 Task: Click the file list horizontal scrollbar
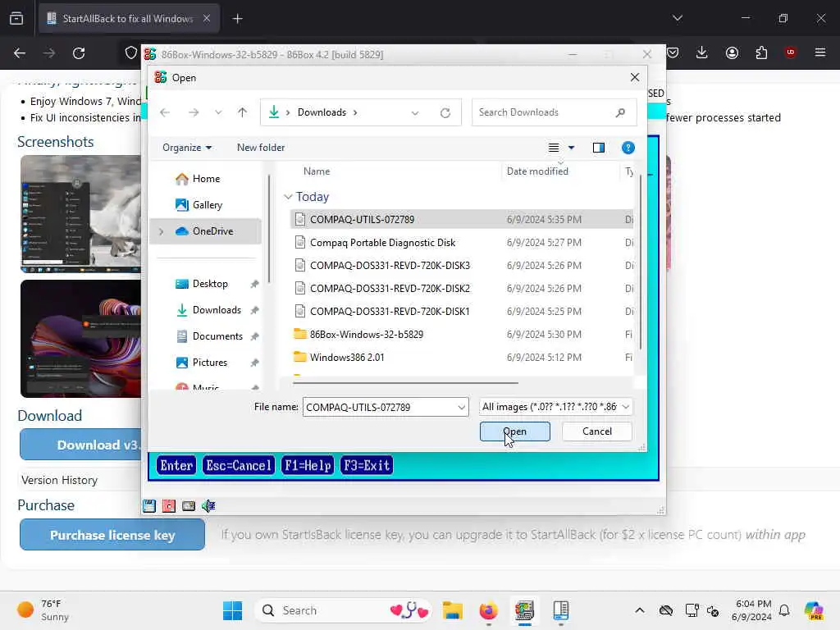[x=405, y=384]
